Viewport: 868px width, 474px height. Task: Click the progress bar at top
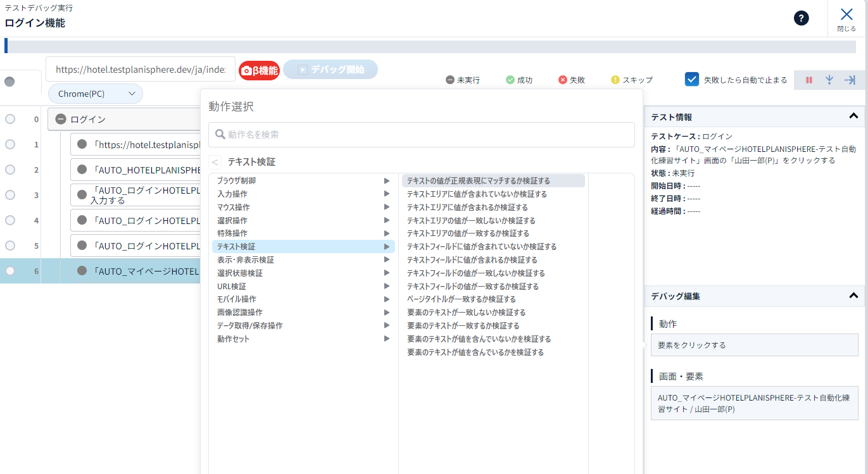pos(431,46)
